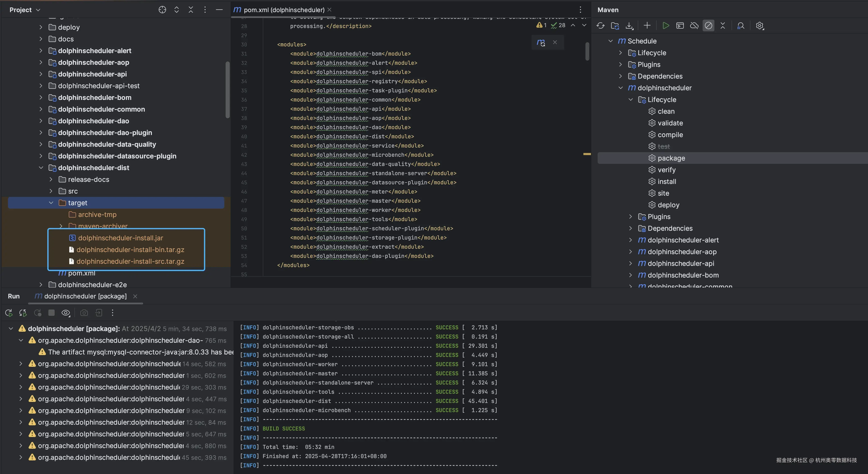Toggle soft-wrap eye options in Run console
This screenshot has width=868, height=474.
pyautogui.click(x=66, y=312)
